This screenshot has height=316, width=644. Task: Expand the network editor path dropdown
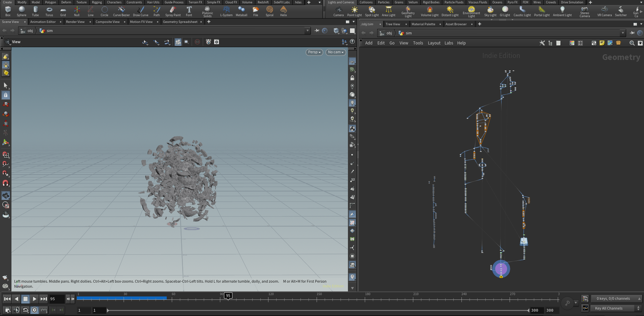coord(623,33)
